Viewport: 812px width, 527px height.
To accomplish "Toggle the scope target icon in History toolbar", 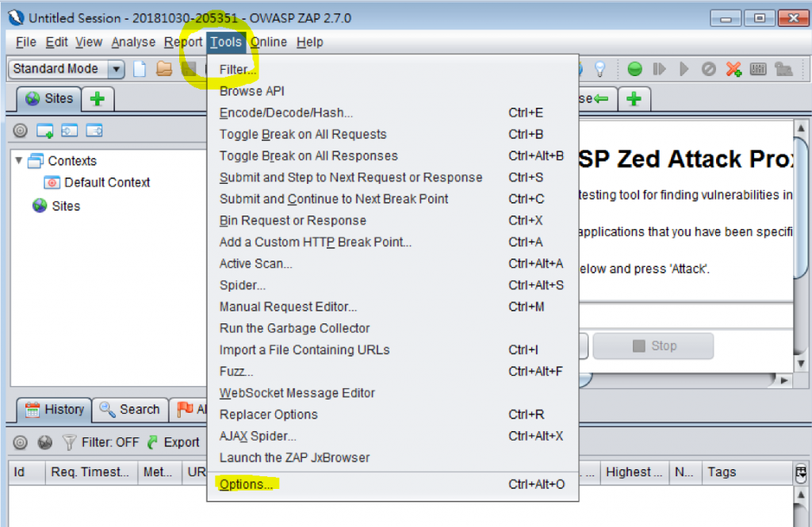I will point(20,442).
